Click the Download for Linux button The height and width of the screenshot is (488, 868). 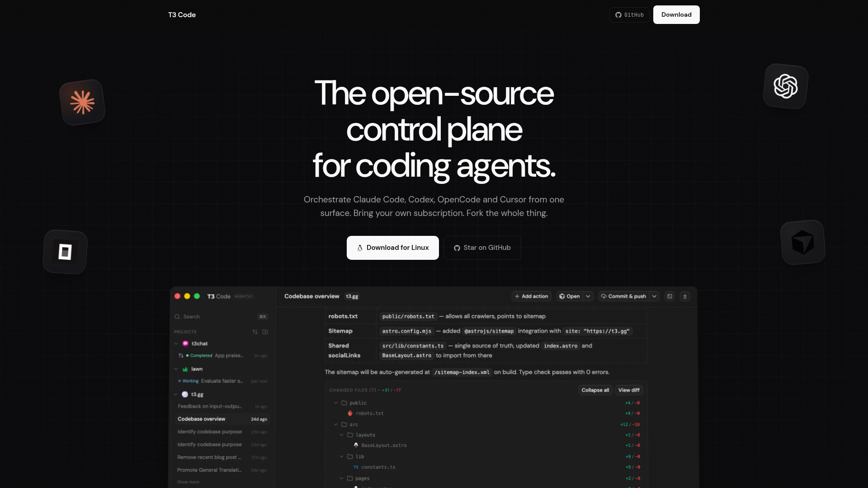click(392, 248)
